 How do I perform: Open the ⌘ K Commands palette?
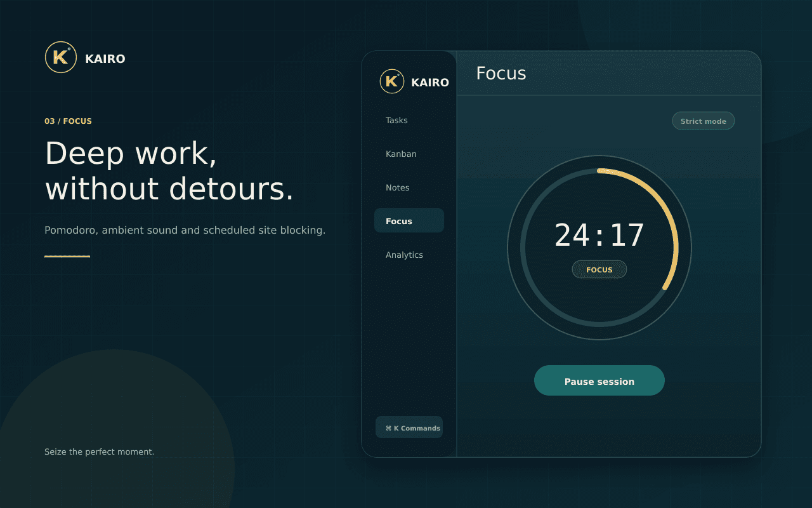(409, 427)
